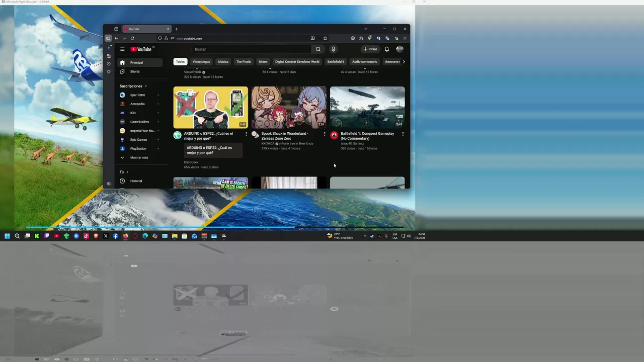The width and height of the screenshot is (644, 362).
Task: Select the Todos filter chip
Action: [180, 62]
